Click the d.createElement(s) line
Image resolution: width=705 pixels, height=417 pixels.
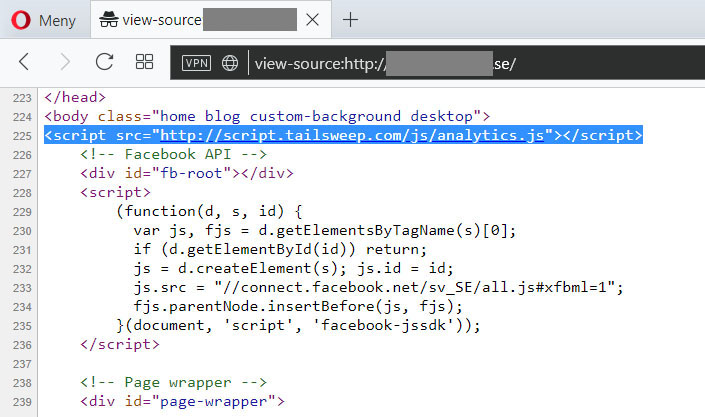294,269
